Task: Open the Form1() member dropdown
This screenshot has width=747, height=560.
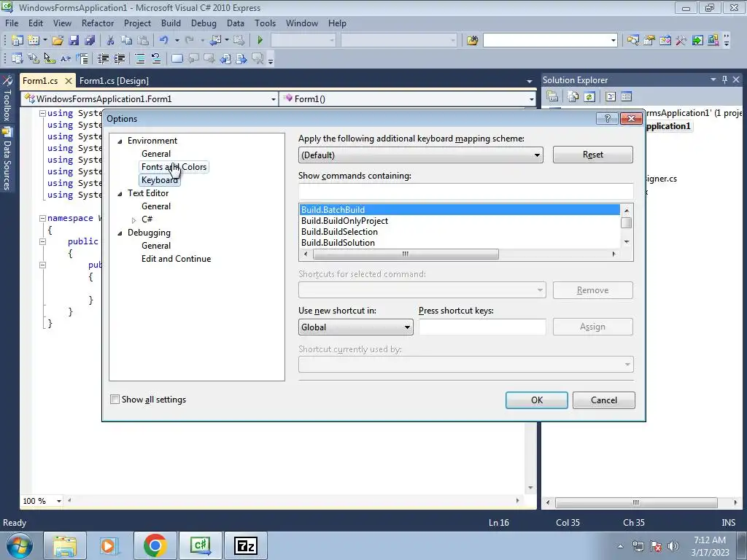Action: (531, 99)
